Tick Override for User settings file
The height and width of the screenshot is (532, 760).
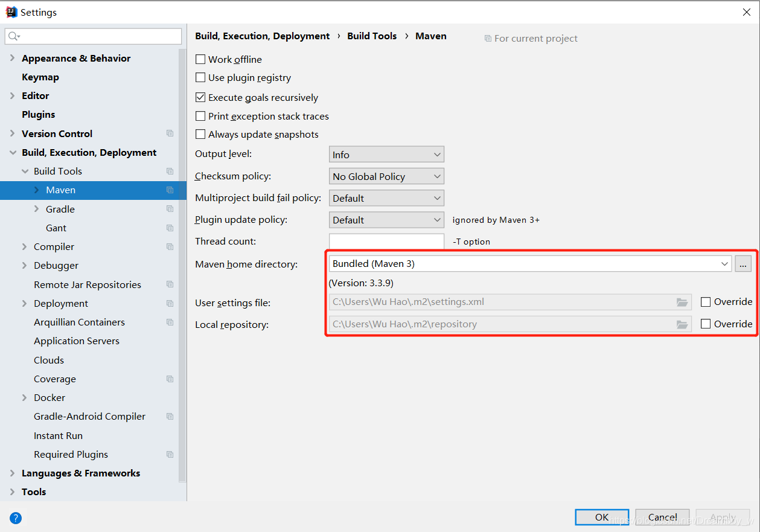click(706, 302)
